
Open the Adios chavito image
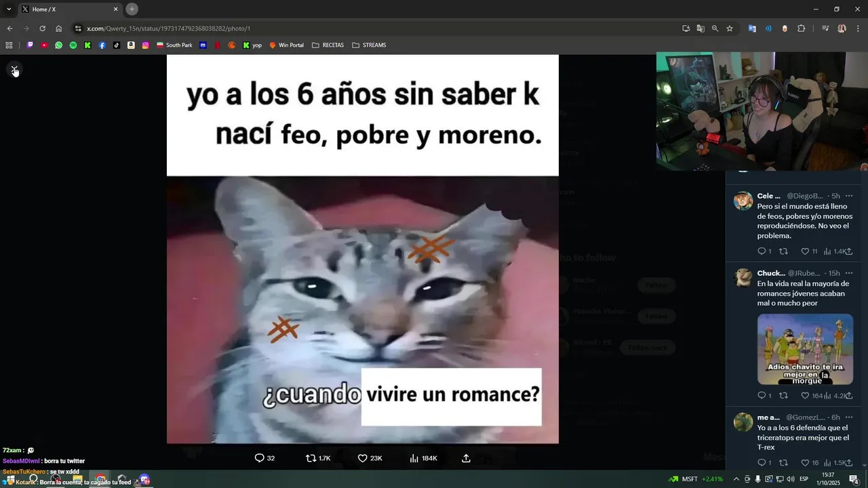[x=805, y=349]
